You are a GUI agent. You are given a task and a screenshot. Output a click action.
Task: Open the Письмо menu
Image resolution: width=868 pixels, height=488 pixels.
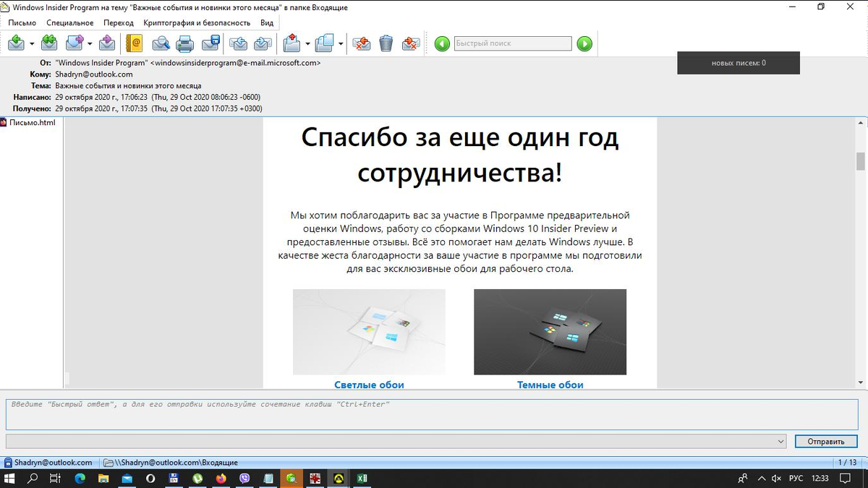(x=22, y=22)
